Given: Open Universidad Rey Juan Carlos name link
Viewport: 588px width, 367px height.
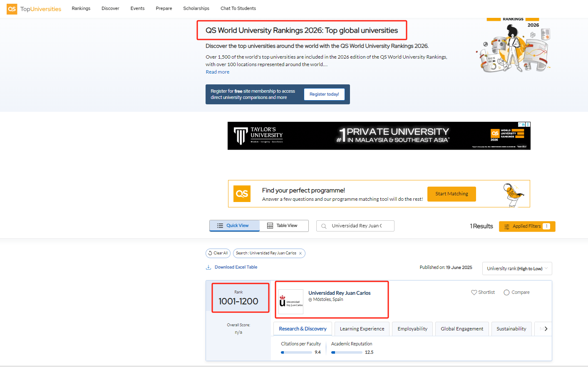Looking at the screenshot, I should pos(340,293).
